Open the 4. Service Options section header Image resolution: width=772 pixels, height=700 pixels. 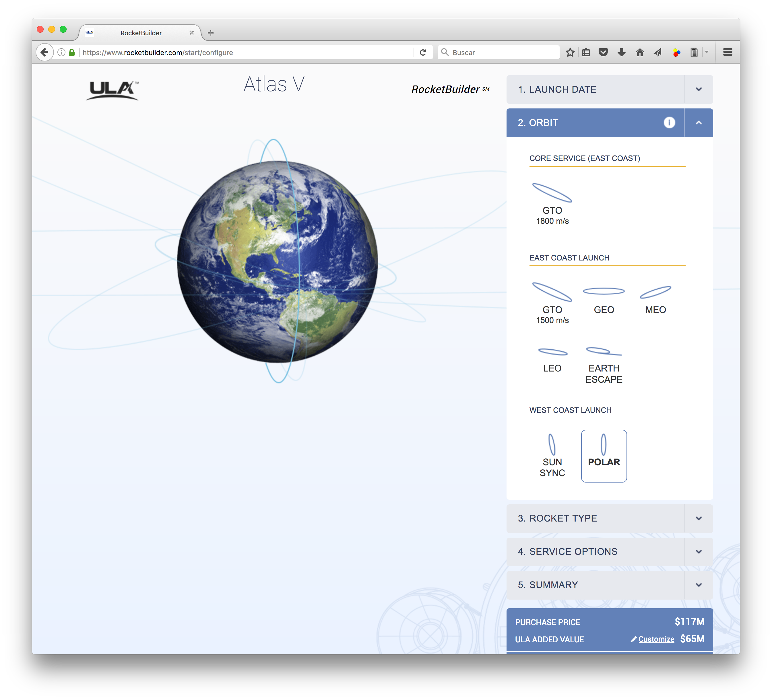pos(595,551)
